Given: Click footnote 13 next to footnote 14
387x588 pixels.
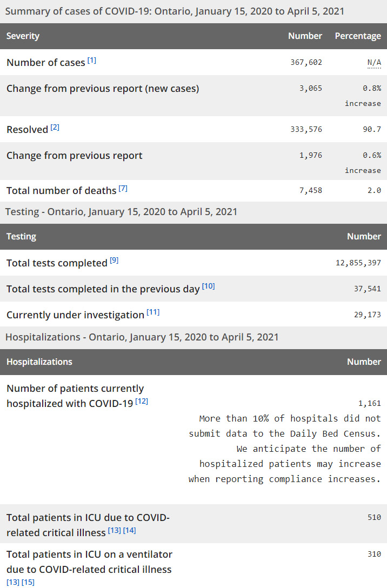Looking at the screenshot, I should pos(114,530).
